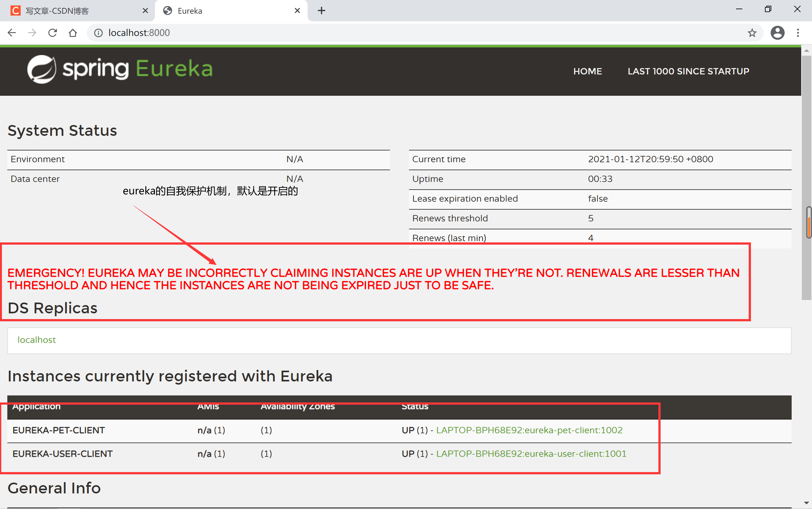Open the Chrome profile avatar
This screenshot has width=812, height=509.
777,32
